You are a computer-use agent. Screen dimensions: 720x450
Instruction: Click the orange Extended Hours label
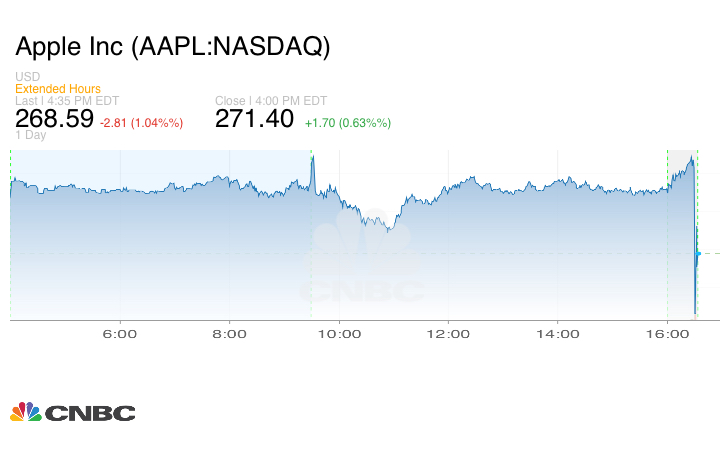(x=58, y=89)
